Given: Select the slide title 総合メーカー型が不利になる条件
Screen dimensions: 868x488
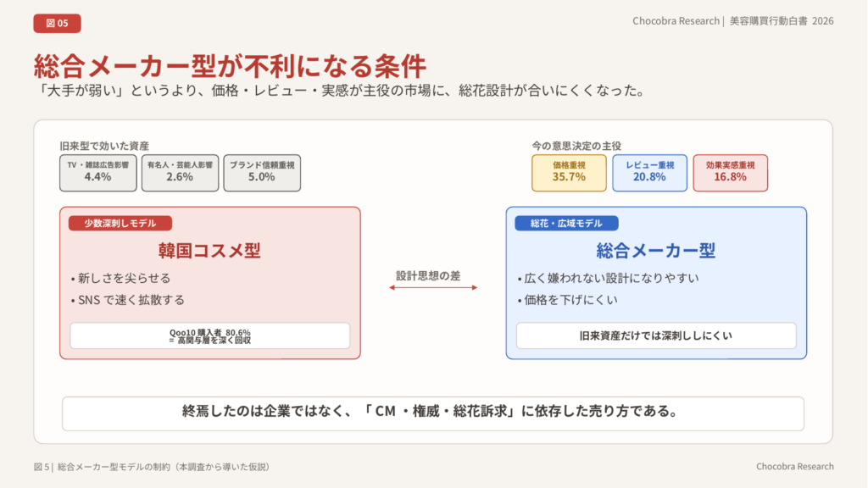Looking at the screenshot, I should 229,65.
